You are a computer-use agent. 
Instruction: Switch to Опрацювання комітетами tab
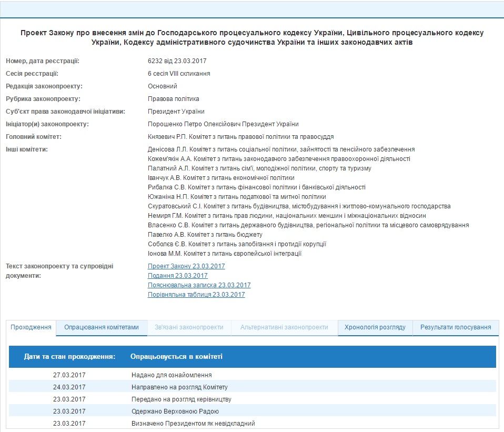tap(102, 327)
